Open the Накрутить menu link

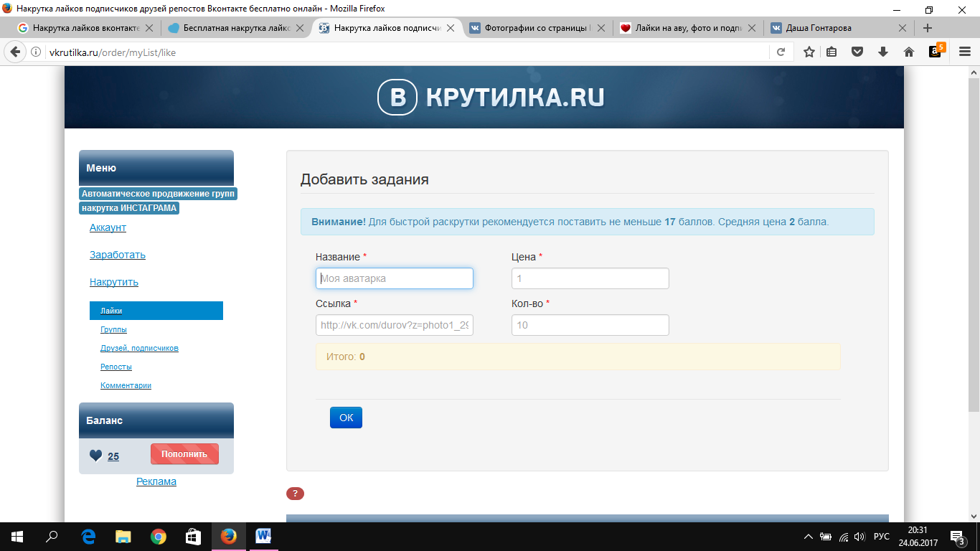pos(114,282)
